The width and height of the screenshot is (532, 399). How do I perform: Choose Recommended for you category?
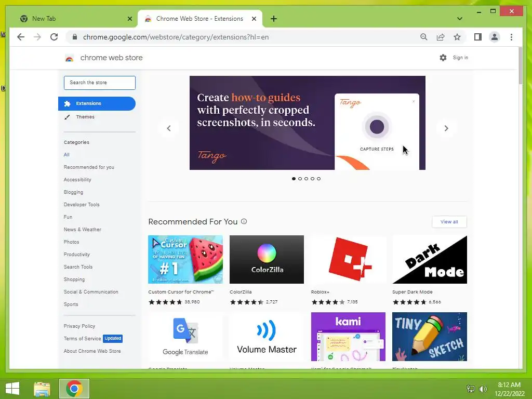(x=89, y=167)
